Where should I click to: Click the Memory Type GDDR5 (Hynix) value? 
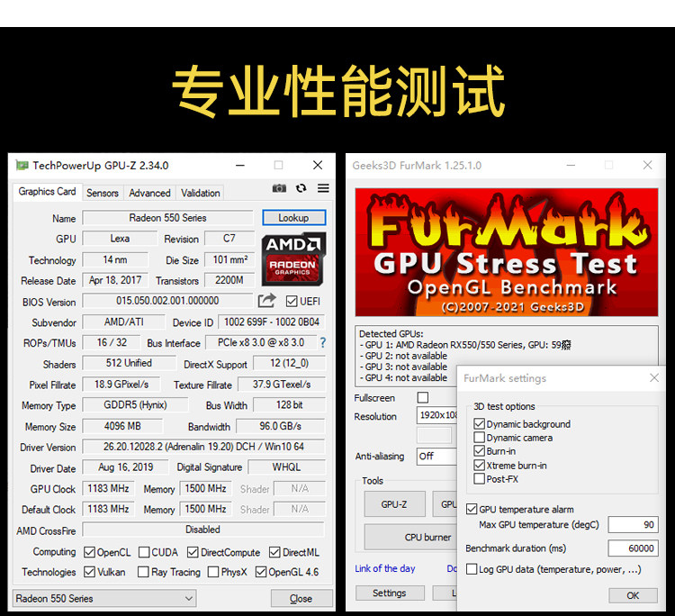[136, 405]
